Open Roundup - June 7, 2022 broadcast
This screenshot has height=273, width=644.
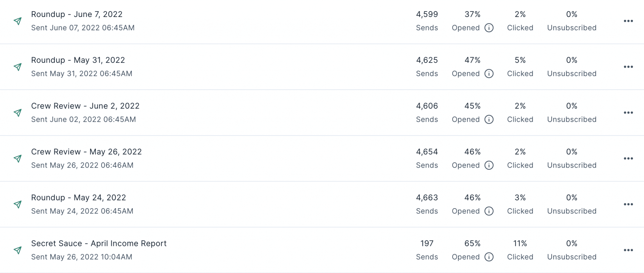[x=77, y=14]
